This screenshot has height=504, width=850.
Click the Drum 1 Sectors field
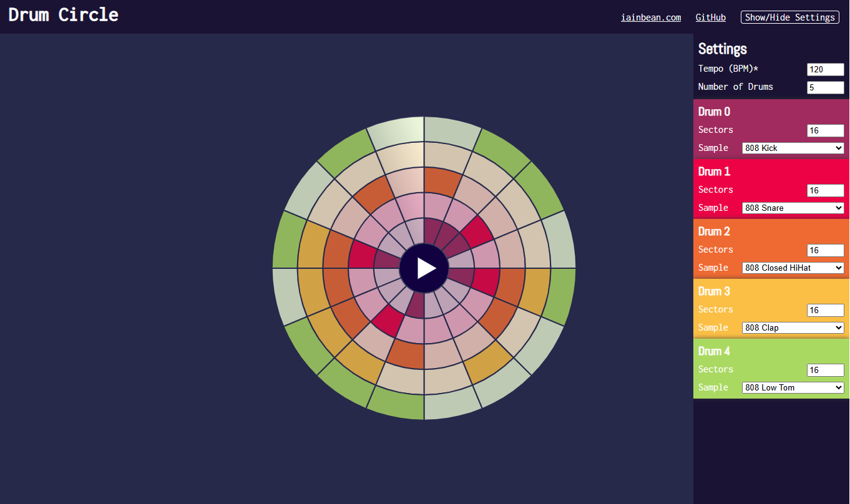click(x=824, y=190)
